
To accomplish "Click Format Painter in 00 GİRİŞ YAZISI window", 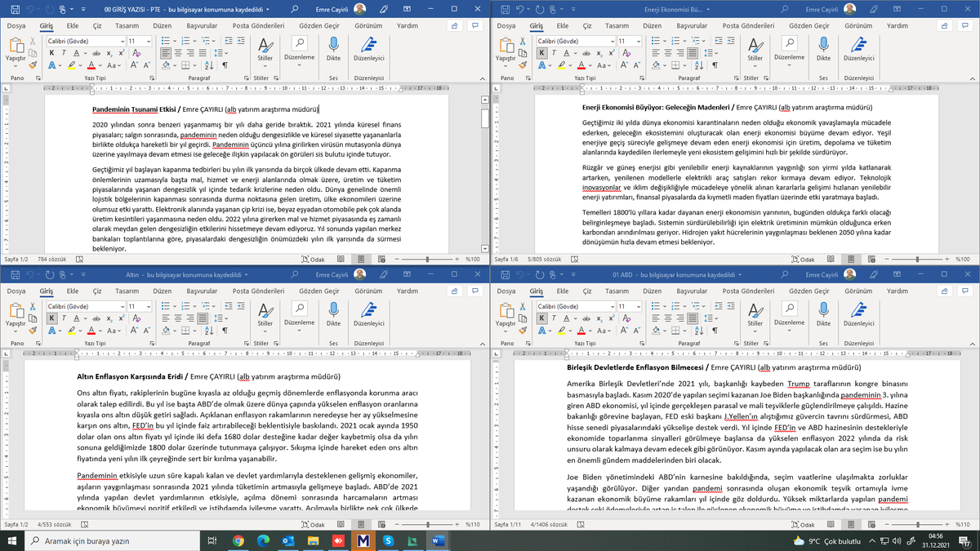I will [33, 64].
